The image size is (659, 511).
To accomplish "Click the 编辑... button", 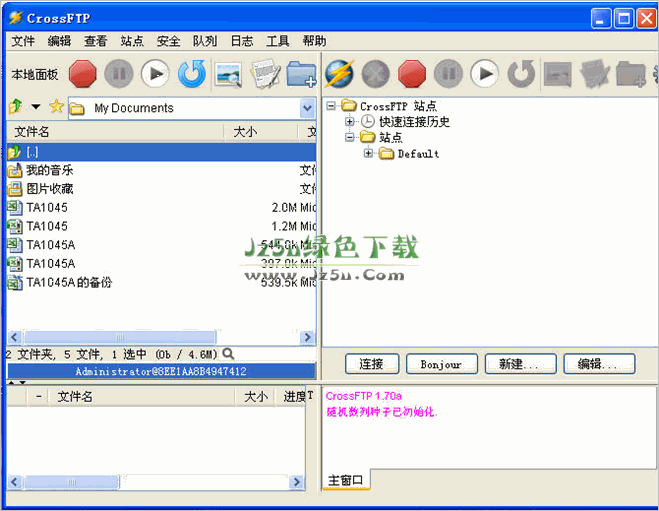I will [x=599, y=364].
